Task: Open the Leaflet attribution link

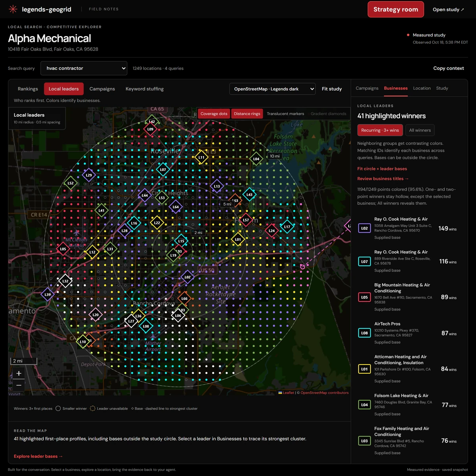Action: 286,393
